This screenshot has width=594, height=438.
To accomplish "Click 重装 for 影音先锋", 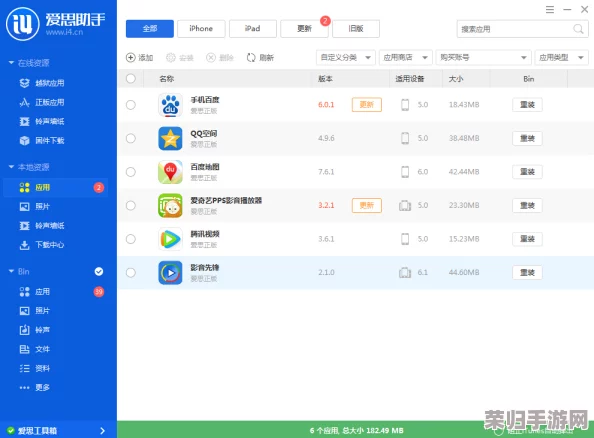I will pyautogui.click(x=527, y=272).
